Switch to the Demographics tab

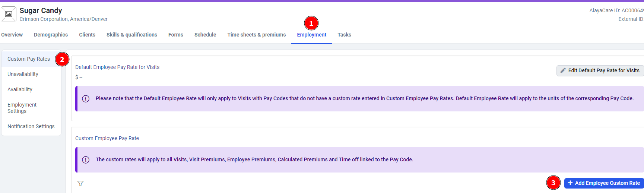51,35
